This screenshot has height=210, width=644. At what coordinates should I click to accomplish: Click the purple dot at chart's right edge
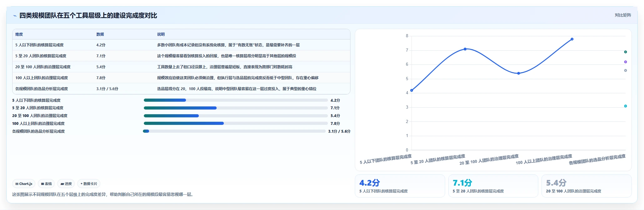pos(625,62)
